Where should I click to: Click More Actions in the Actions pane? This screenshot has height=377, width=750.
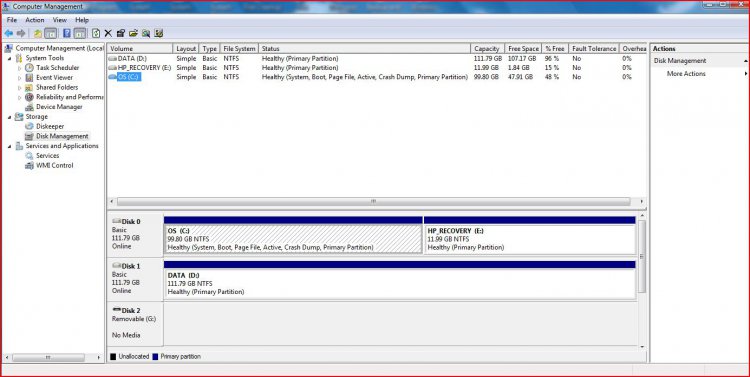click(686, 74)
